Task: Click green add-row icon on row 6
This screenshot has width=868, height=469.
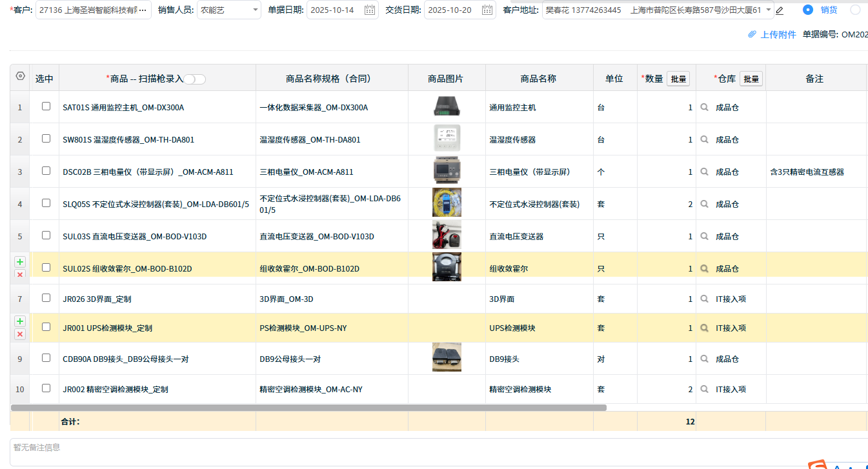Action: tap(20, 262)
